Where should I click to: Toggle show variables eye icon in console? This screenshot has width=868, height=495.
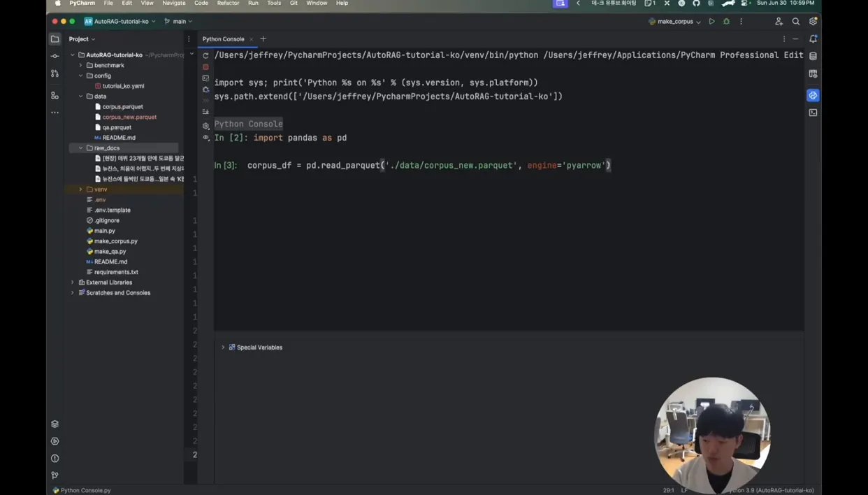pos(205,138)
